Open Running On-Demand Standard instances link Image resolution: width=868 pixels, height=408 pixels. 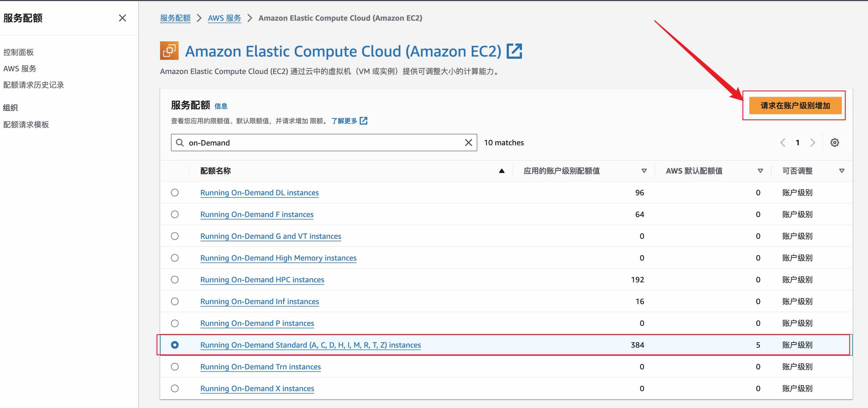(310, 345)
